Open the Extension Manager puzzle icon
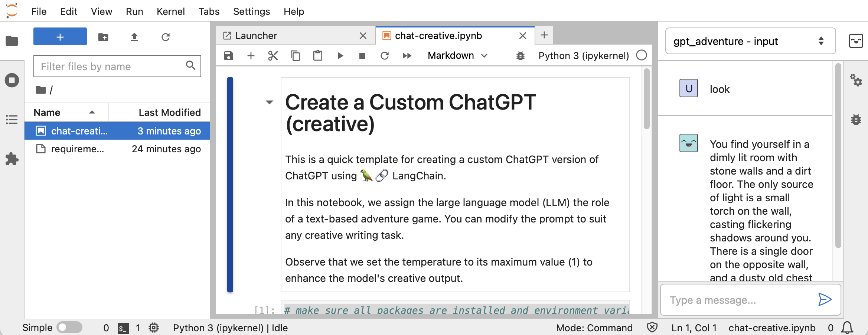The height and width of the screenshot is (335, 868). [x=12, y=159]
